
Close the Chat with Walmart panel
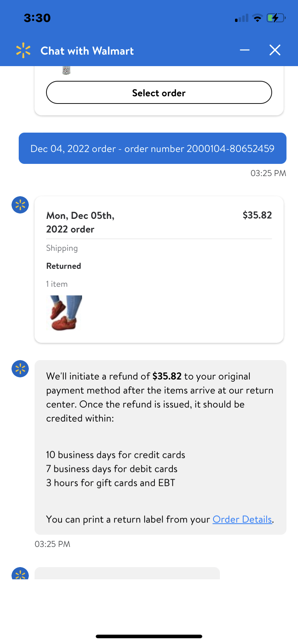pyautogui.click(x=275, y=50)
